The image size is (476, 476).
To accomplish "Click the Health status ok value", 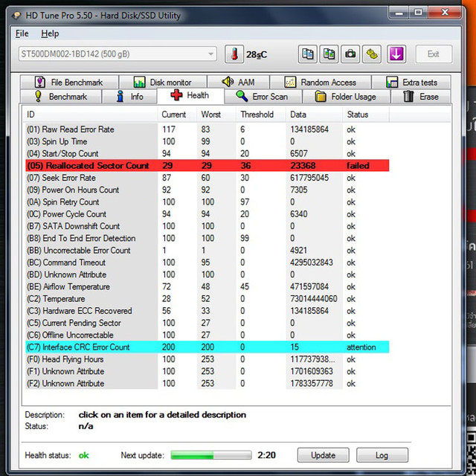I will click(x=84, y=455).
